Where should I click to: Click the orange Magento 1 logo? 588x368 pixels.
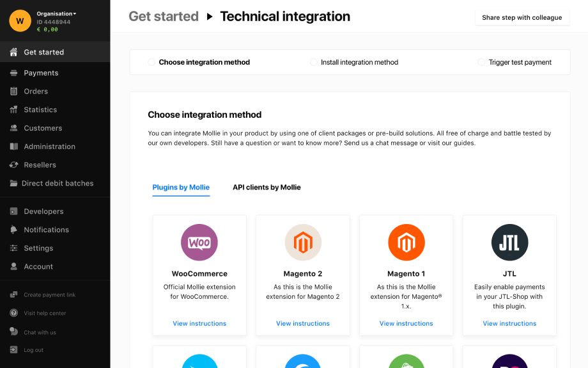coord(406,243)
